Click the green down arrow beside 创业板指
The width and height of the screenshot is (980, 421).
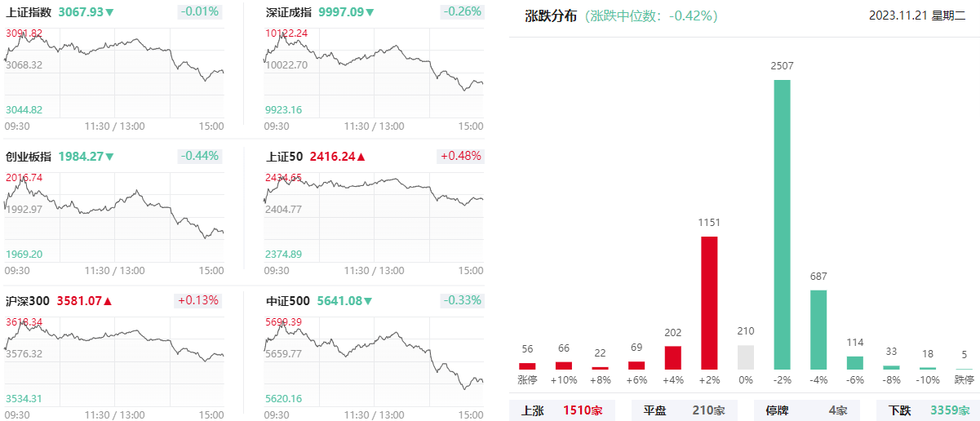110,157
